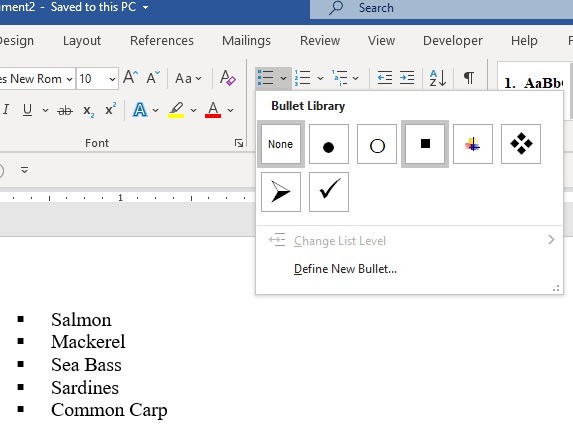Click the Bullets list button
The image size is (573, 430).
pos(266,78)
